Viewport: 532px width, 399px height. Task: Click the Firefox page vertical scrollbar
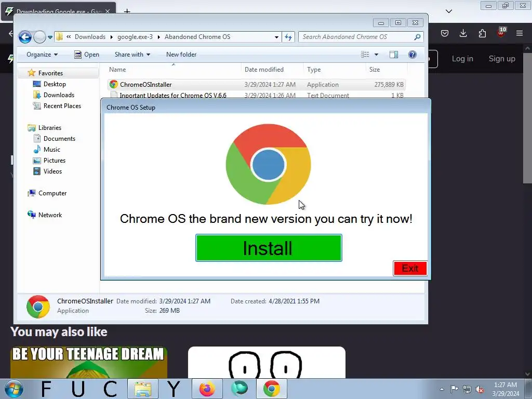(x=527, y=117)
